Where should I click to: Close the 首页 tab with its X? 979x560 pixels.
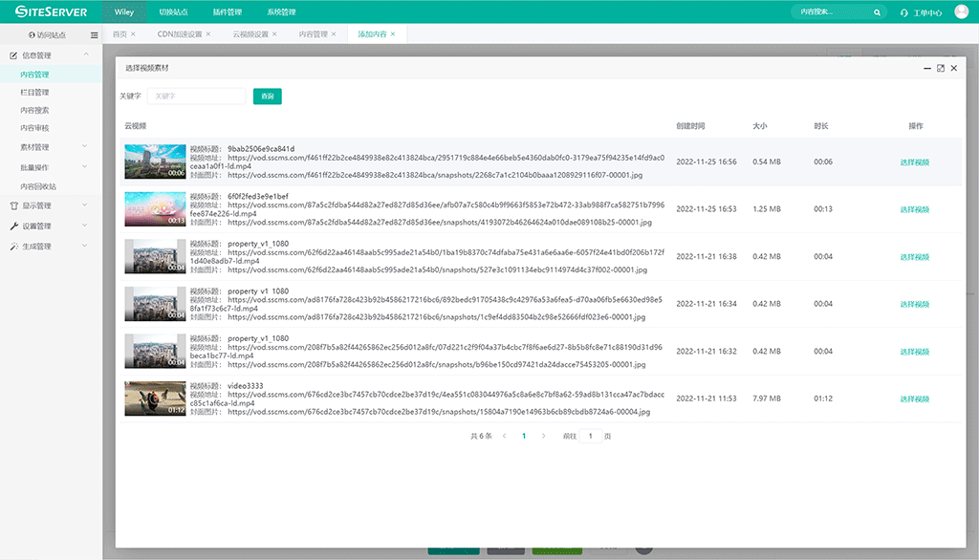tap(133, 34)
